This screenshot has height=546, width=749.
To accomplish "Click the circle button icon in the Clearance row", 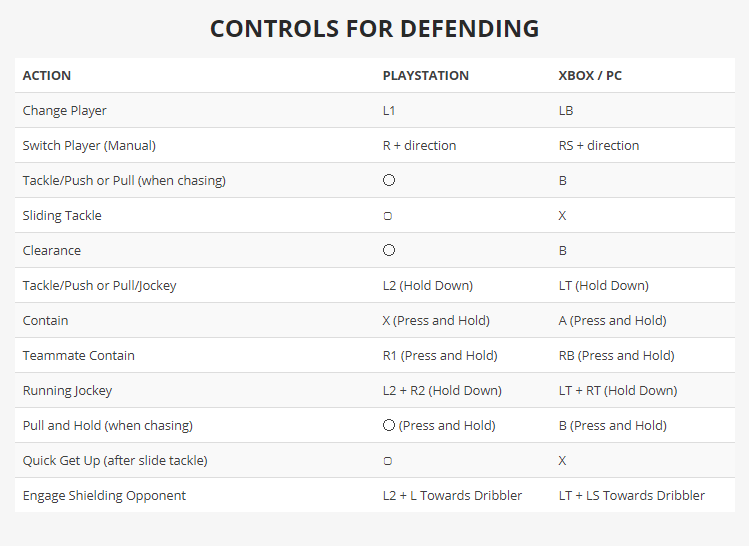I will point(389,250).
